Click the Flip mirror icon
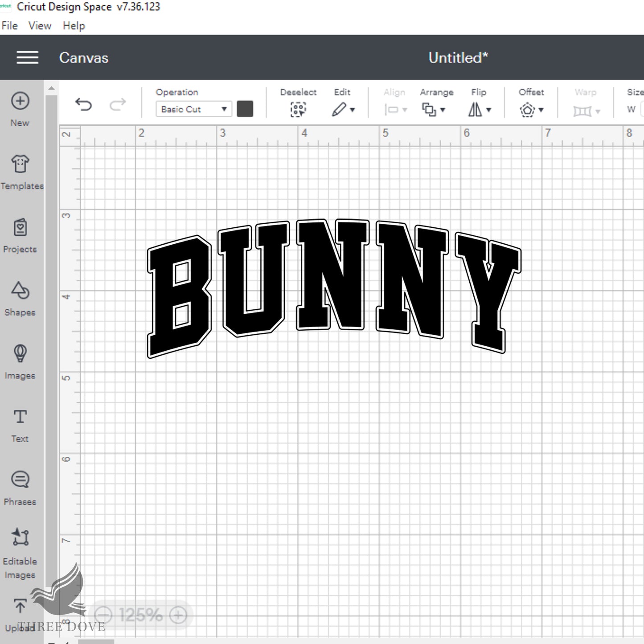This screenshot has height=644, width=644. (x=475, y=110)
